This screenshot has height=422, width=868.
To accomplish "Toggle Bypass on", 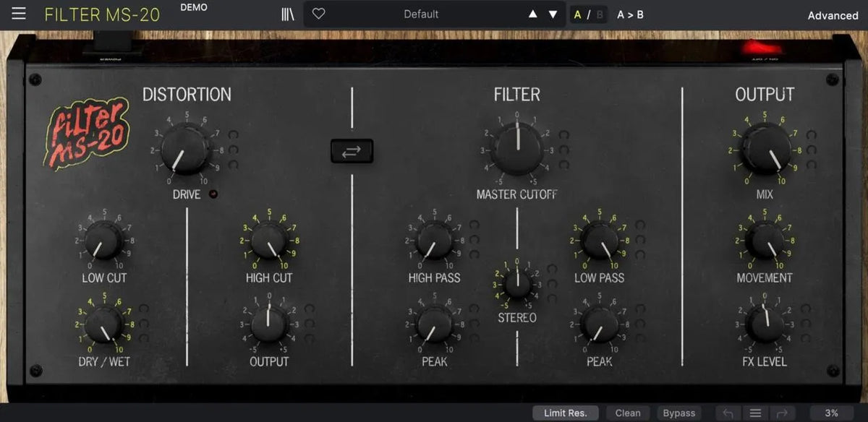I will coord(678,413).
